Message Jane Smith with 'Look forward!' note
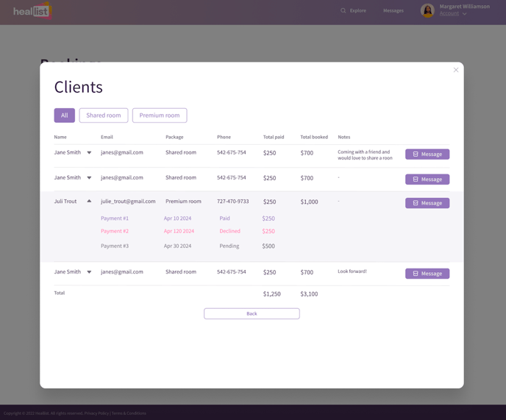506x420 pixels. coord(427,274)
